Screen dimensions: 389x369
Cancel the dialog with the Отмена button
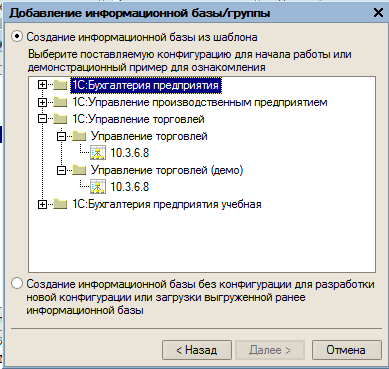coord(346,350)
